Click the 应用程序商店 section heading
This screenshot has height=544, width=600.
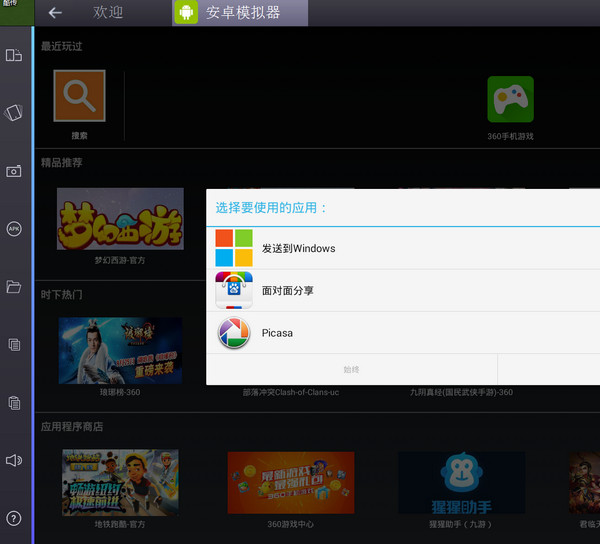tap(72, 427)
